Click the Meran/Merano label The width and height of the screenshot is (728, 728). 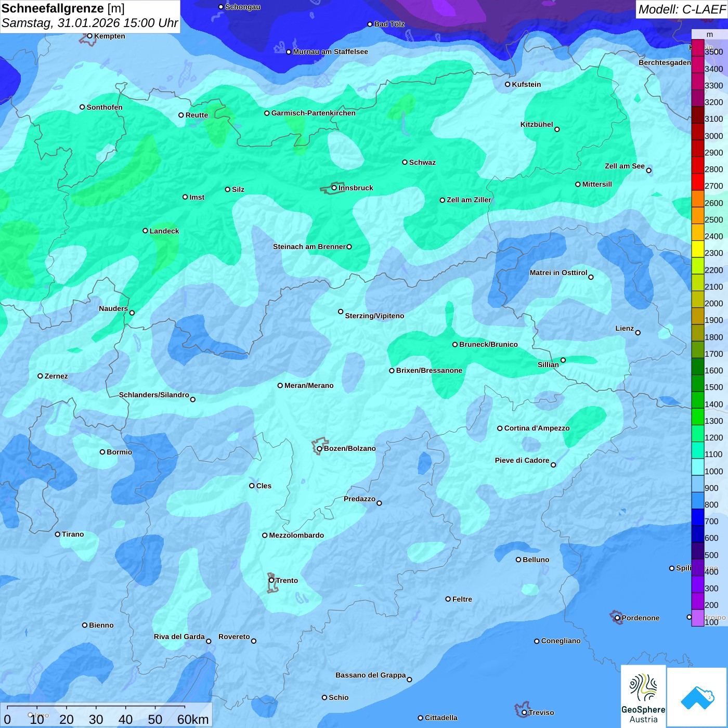point(309,385)
